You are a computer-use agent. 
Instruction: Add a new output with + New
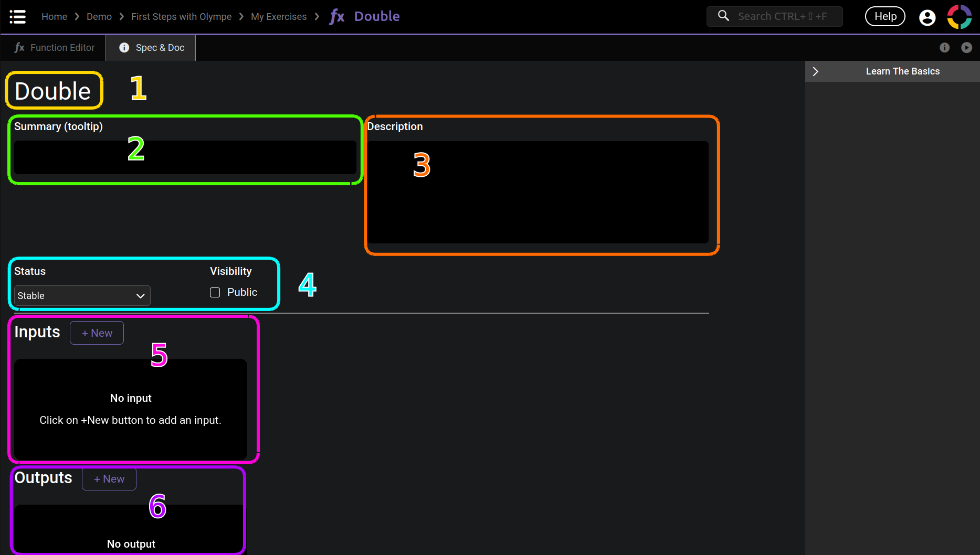109,479
